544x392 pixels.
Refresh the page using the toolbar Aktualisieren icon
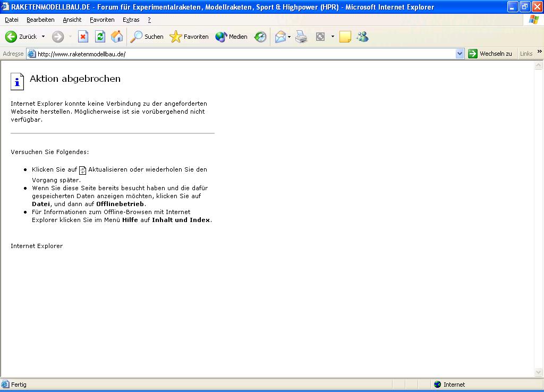(100, 37)
